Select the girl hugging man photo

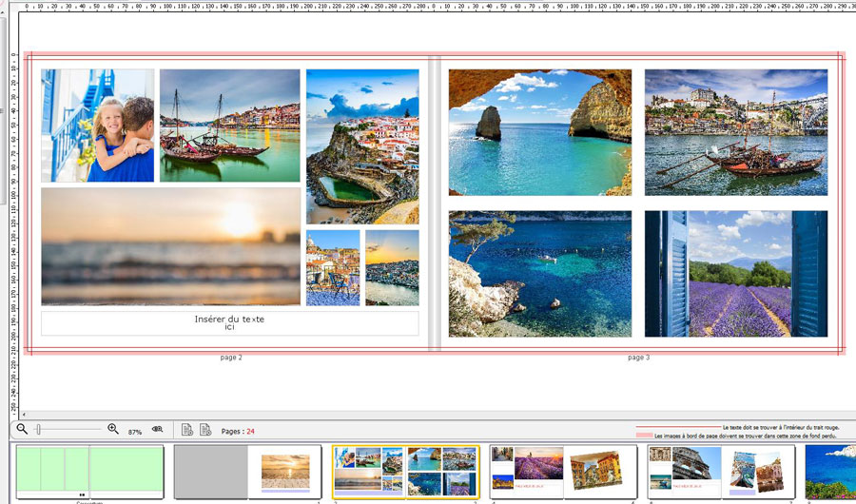click(x=98, y=126)
